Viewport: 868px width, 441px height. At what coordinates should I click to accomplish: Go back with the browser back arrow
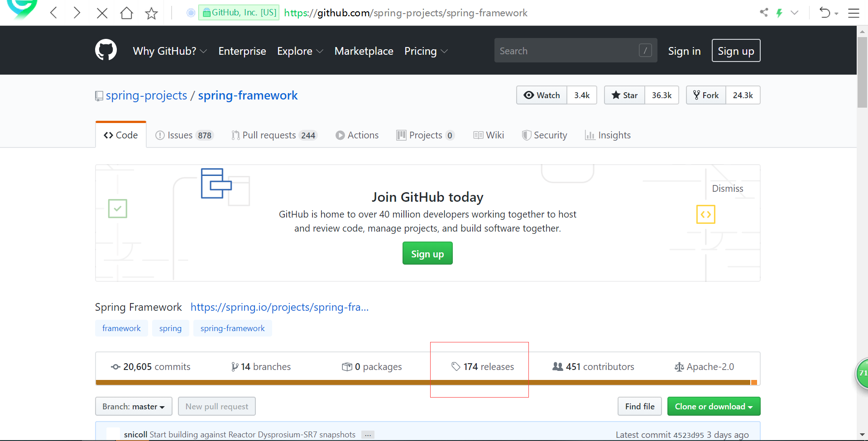point(53,13)
